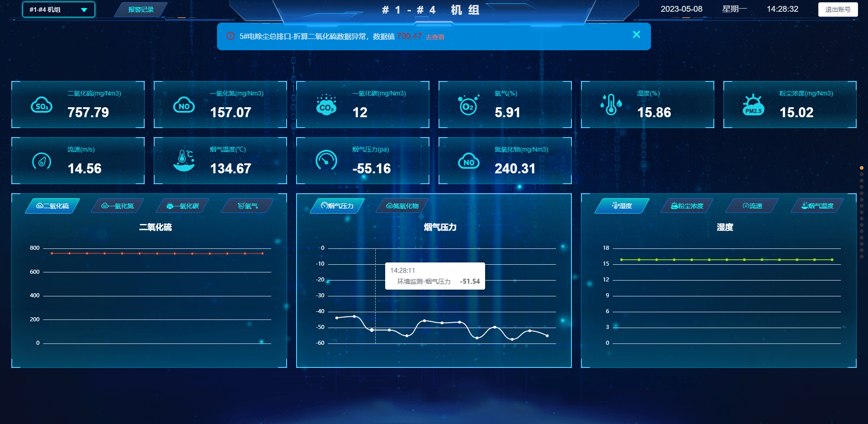Click the last data point on the pressure line

pyautogui.click(x=547, y=336)
